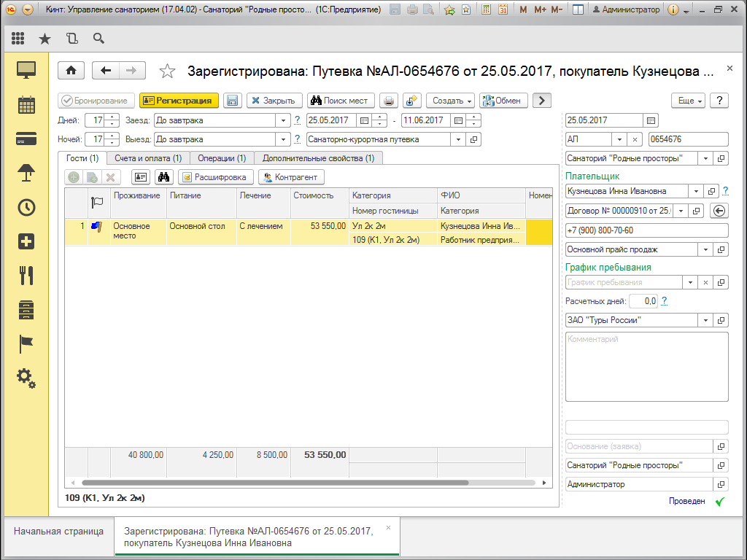Click the save (floppy disk) icon
The image size is (747, 560).
[232, 101]
